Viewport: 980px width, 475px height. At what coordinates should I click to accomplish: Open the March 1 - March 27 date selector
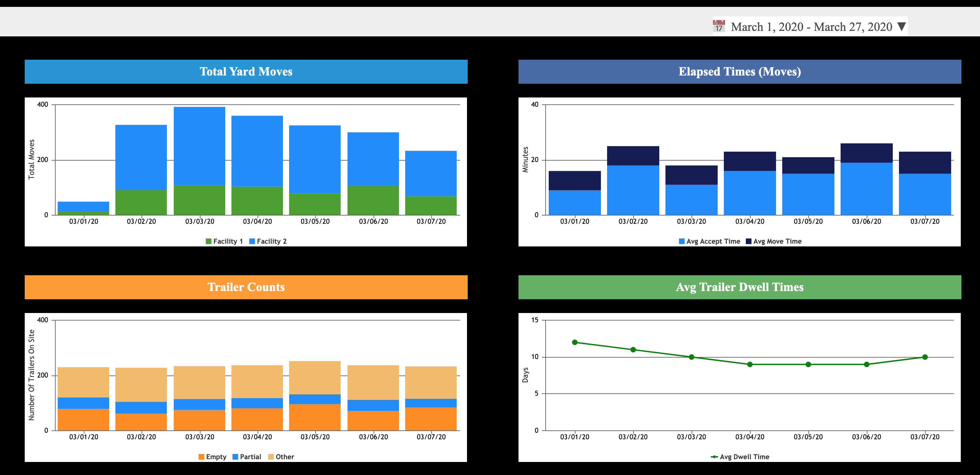coord(811,27)
